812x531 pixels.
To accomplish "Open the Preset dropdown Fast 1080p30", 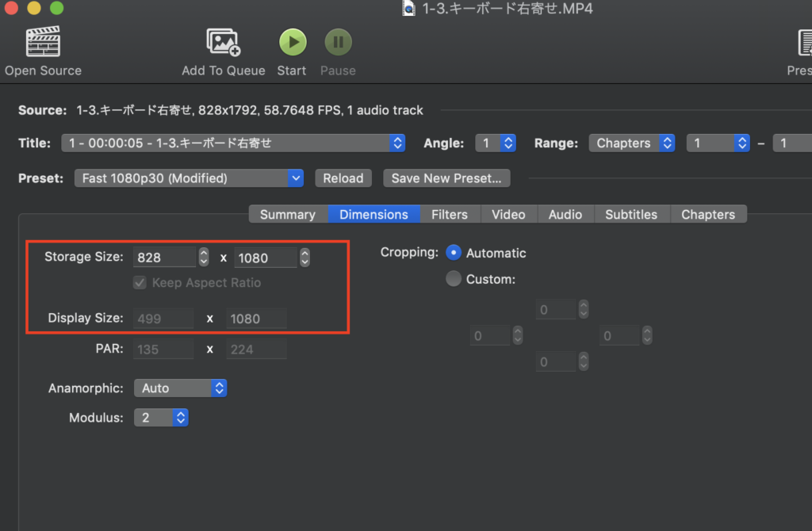I will click(x=189, y=178).
